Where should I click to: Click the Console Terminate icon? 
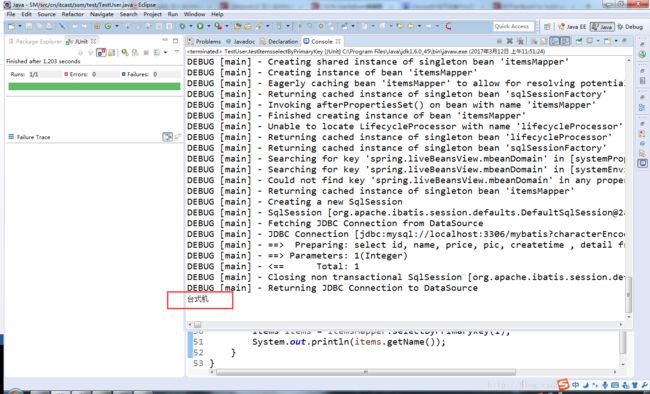coord(500,41)
